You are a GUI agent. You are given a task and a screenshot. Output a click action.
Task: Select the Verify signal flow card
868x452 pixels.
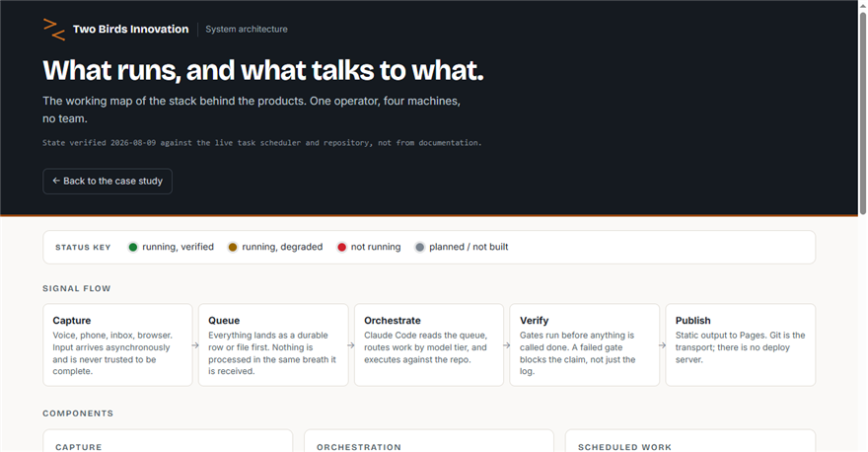click(585, 344)
